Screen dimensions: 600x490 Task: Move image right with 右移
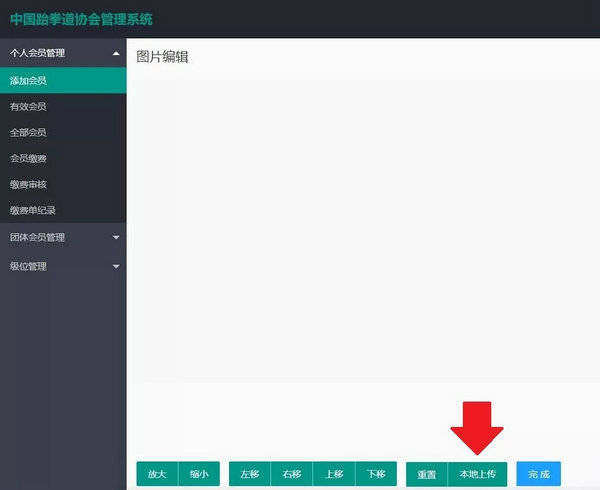[292, 474]
